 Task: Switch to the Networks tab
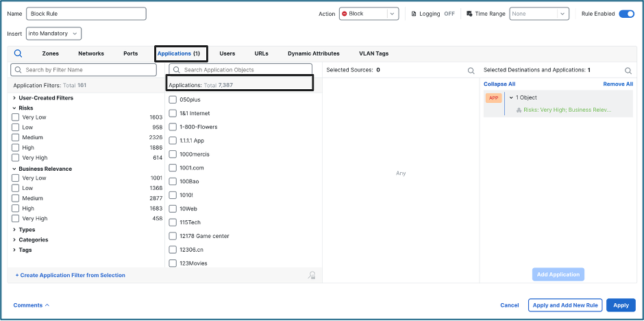91,53
